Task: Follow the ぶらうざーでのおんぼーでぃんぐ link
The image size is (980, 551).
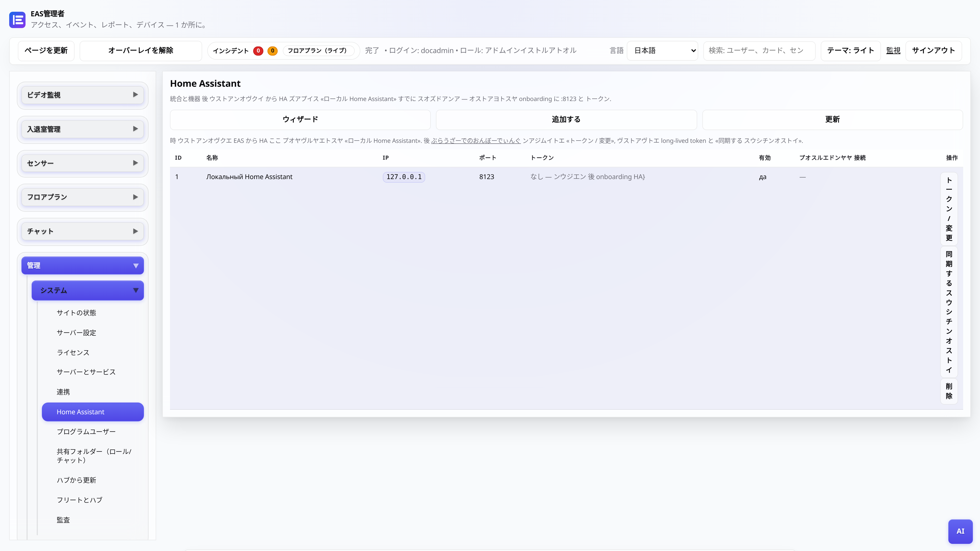Action: (x=475, y=141)
